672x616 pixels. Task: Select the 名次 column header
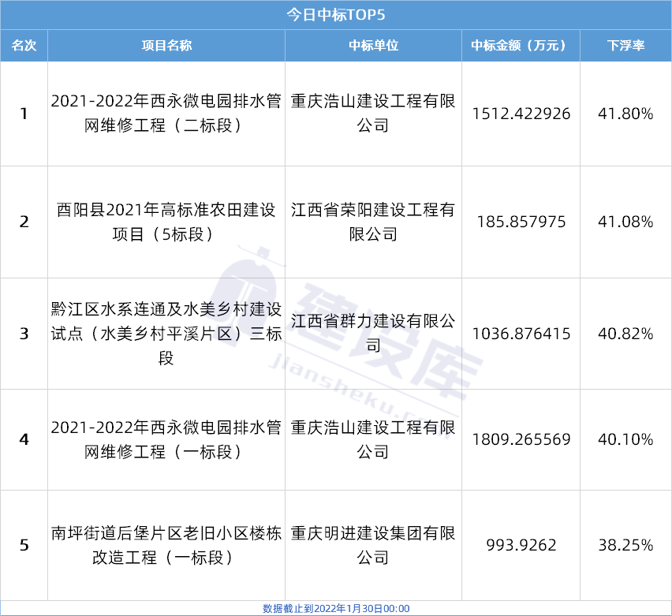coord(24,46)
